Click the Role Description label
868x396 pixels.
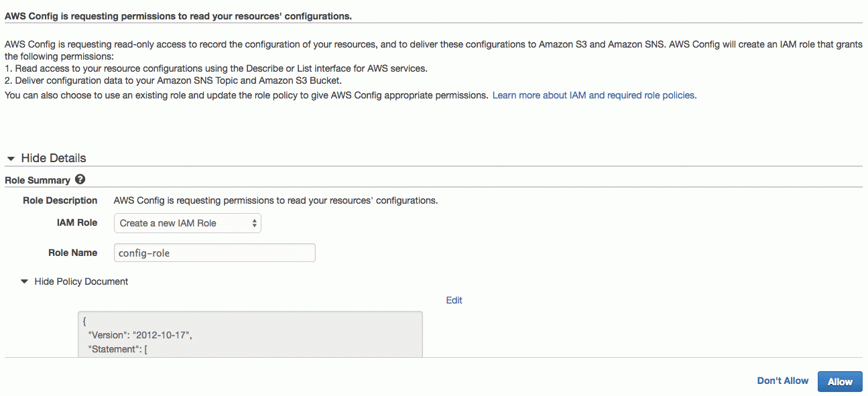click(x=60, y=200)
